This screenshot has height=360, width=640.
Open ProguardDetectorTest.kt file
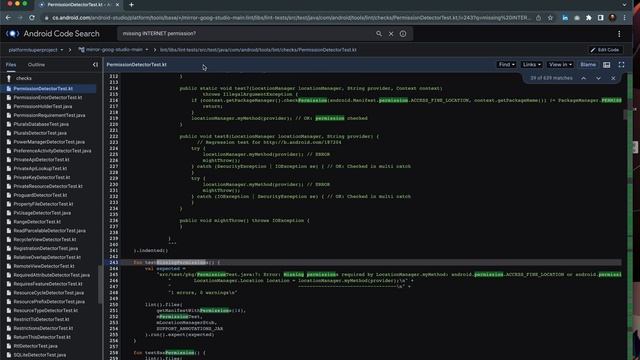(x=40, y=195)
